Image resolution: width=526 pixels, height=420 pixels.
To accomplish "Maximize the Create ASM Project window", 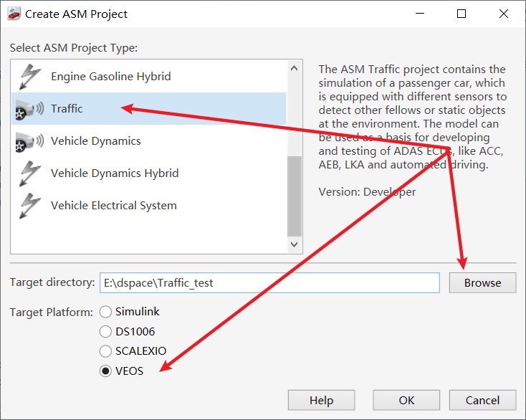I will point(462,14).
